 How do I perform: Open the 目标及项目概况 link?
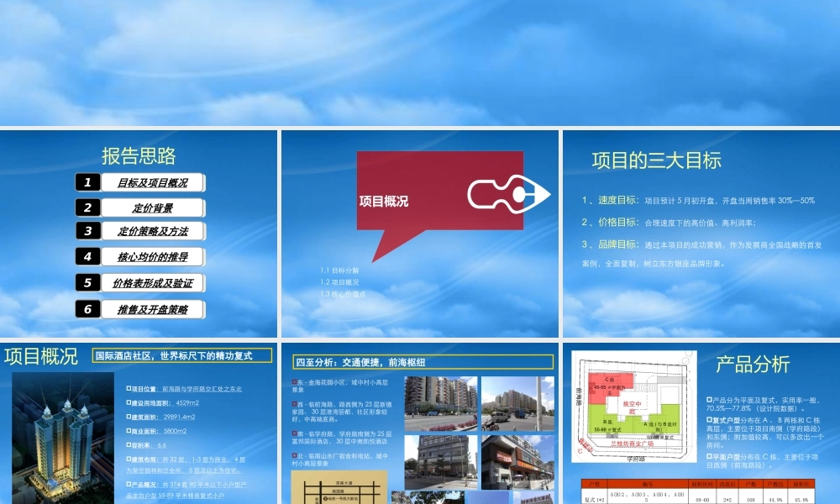153,182
